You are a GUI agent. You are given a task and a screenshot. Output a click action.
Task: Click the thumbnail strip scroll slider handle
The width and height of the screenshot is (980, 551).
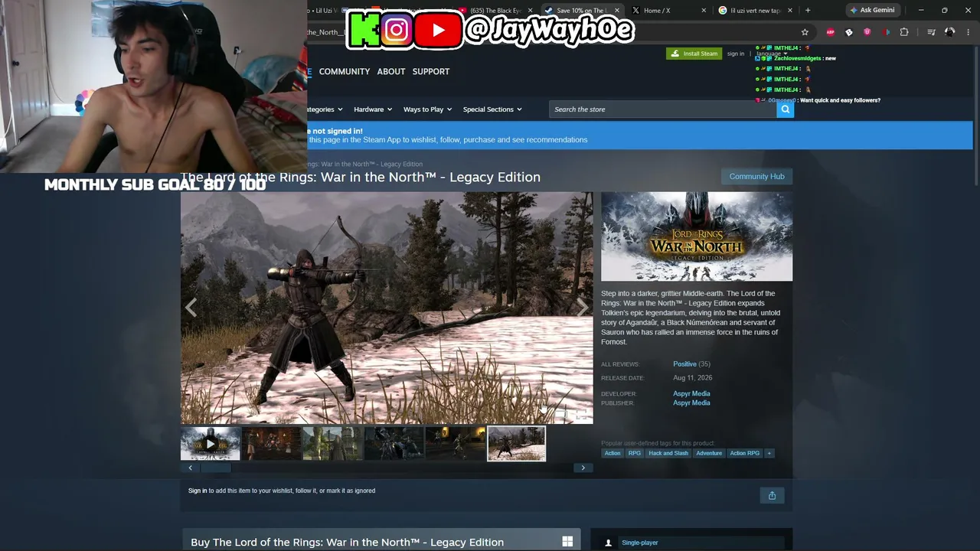pyautogui.click(x=216, y=468)
